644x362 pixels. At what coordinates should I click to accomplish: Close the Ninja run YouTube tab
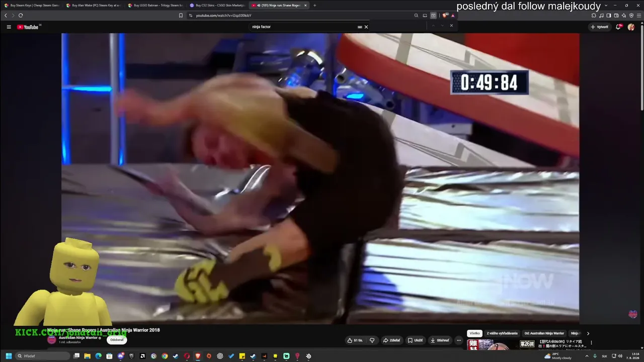pos(305,6)
